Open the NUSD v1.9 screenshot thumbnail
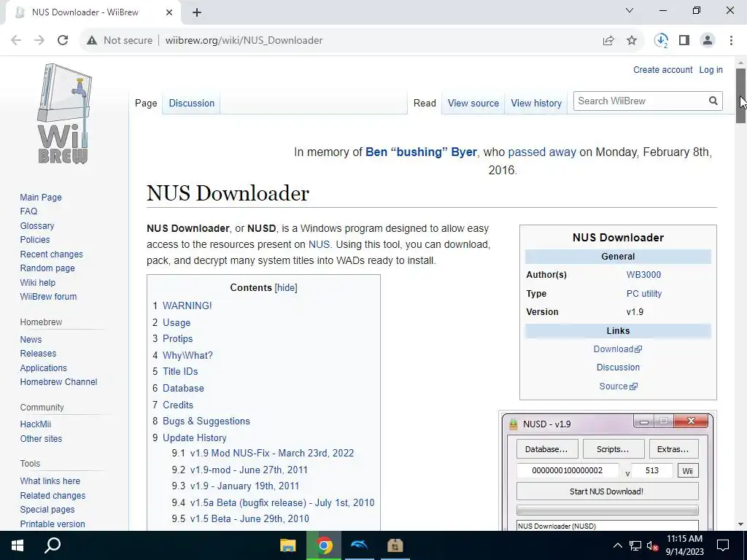This screenshot has height=560, width=747. (x=608, y=472)
